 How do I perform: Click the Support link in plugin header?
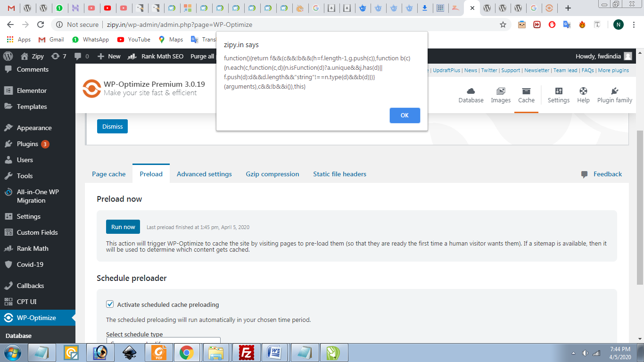[x=511, y=70]
